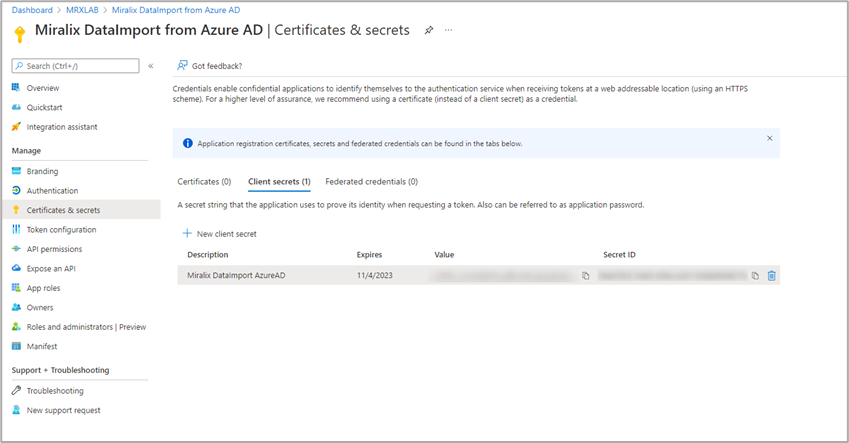Select Certificates & secrets in the sidebar

point(81,210)
